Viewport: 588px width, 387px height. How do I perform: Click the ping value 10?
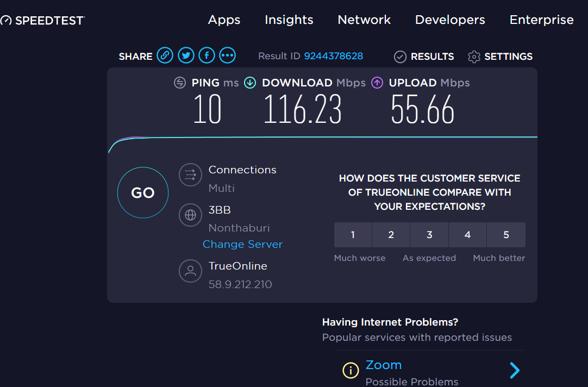coord(208,109)
